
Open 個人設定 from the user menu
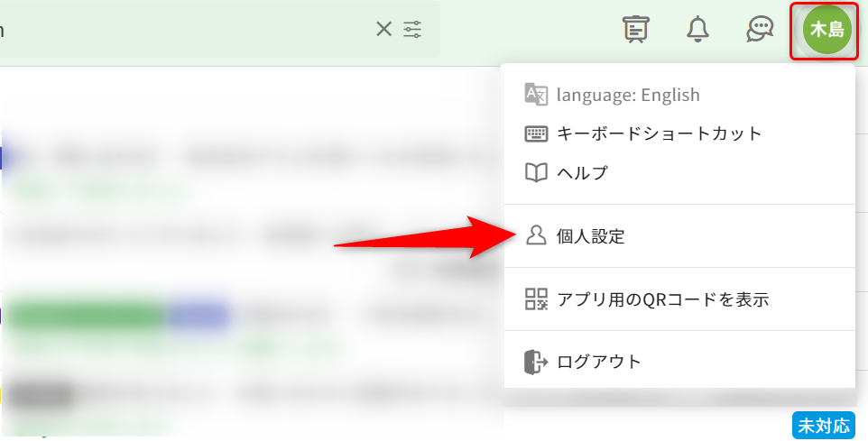(591, 236)
